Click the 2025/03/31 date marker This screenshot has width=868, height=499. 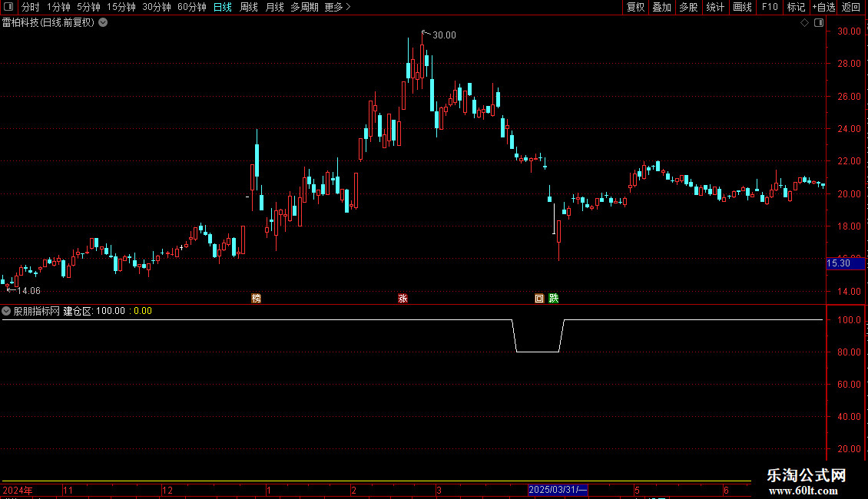click(558, 490)
